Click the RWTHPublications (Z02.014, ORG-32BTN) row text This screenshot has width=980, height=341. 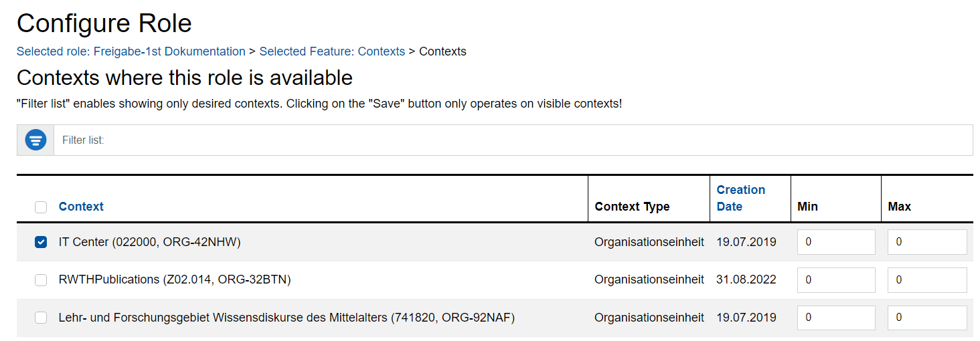(175, 279)
